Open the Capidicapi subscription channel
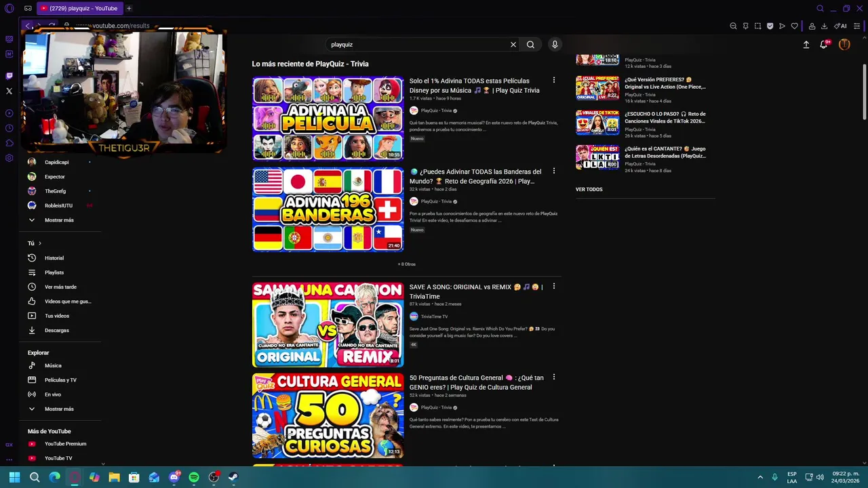The width and height of the screenshot is (868, 488). click(56, 162)
